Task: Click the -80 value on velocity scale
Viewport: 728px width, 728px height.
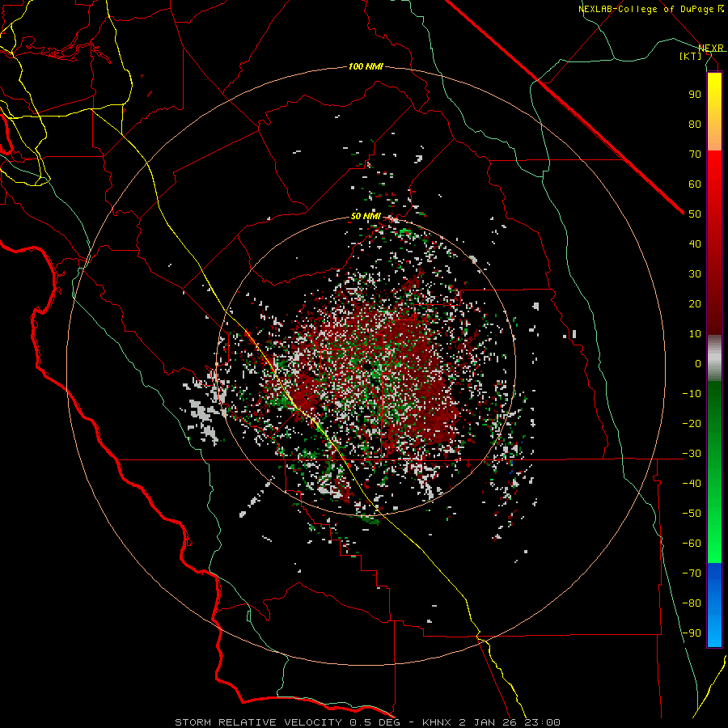Action: coord(692,603)
